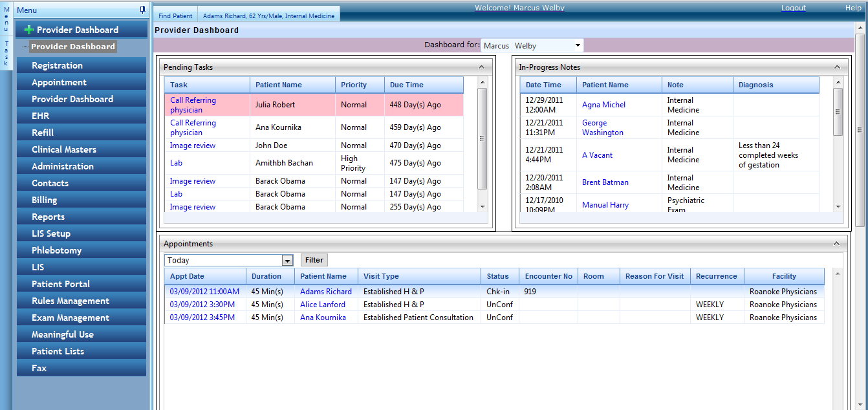This screenshot has width=868, height=410.
Task: Click the green plus Provider Dashboard icon
Action: [x=28, y=30]
